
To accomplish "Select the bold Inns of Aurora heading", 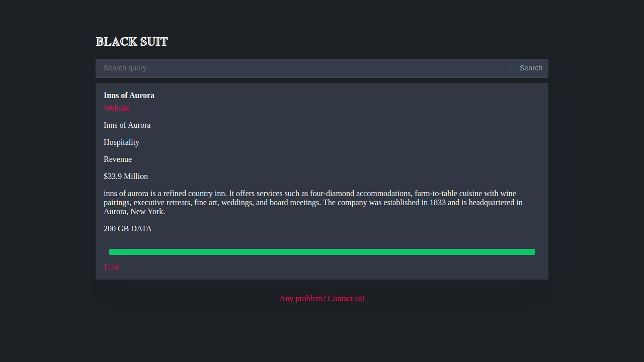I will [129, 96].
